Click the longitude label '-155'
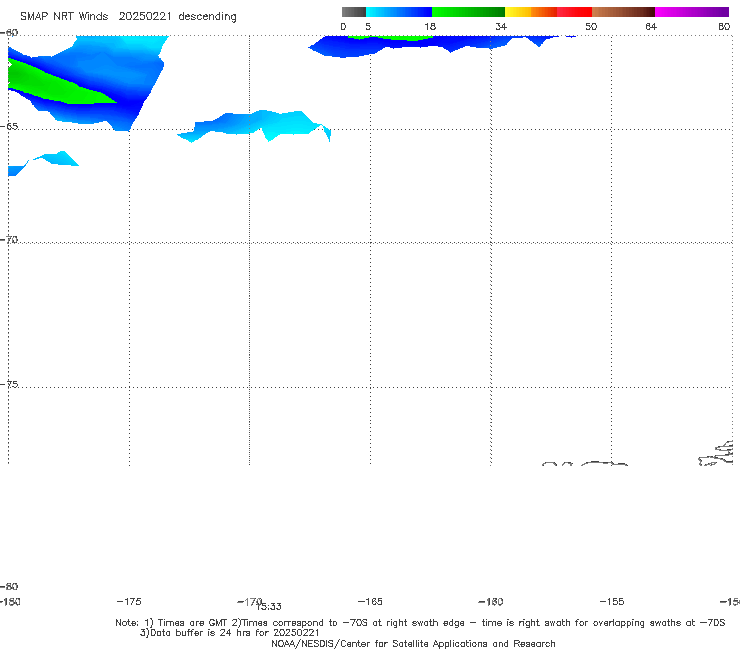The height and width of the screenshot is (650, 740). (612, 601)
